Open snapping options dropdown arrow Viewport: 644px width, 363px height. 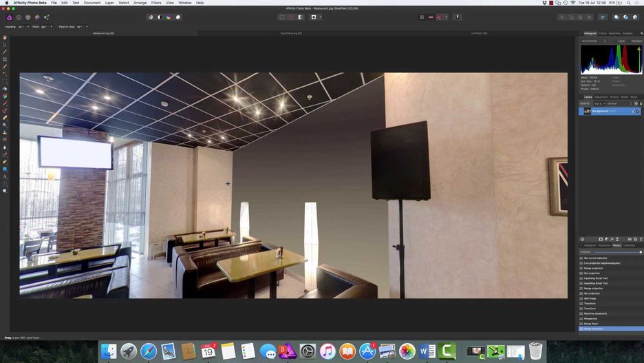(447, 17)
